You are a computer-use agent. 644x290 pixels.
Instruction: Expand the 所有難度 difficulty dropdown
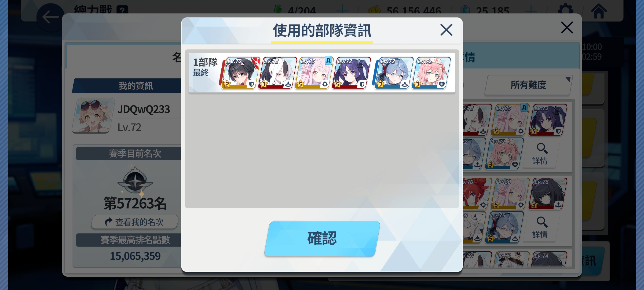[528, 85]
